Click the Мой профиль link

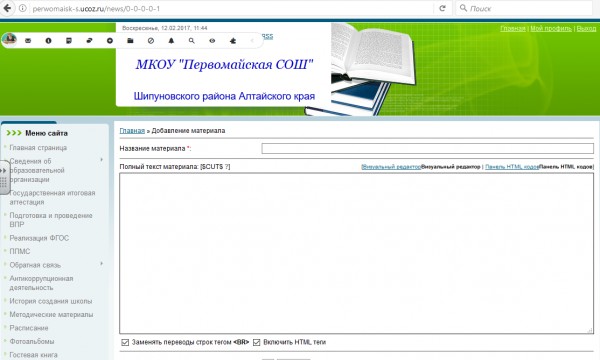551,28
